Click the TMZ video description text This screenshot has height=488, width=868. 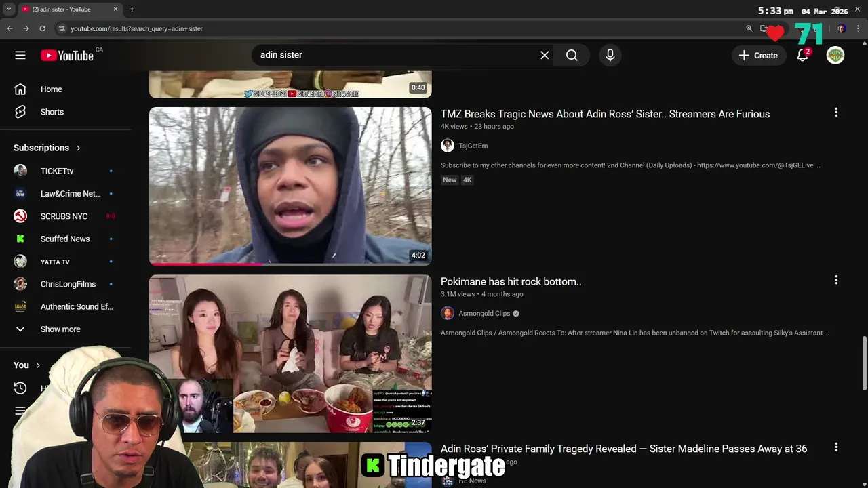(x=631, y=165)
